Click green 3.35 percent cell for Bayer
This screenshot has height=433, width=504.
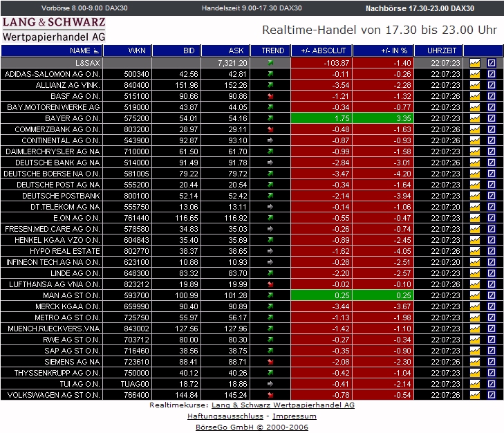(383, 118)
